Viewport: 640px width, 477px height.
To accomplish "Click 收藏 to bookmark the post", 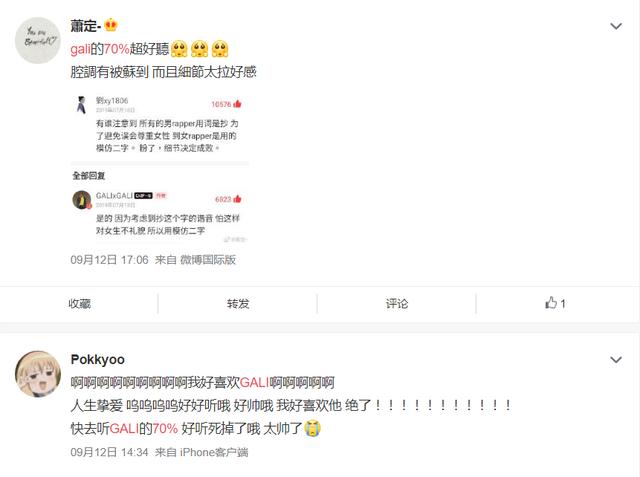I will (x=79, y=304).
